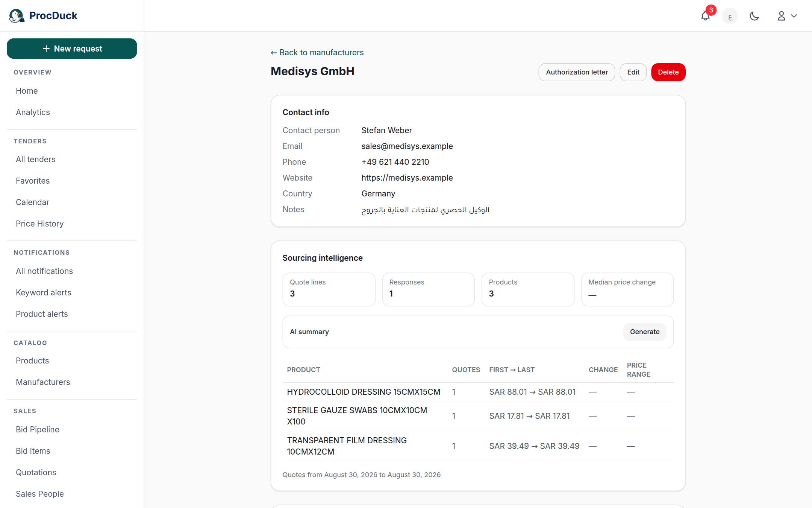Select STERILE GAUZE SWABS 10CMX10CM X100 row

coord(478,416)
